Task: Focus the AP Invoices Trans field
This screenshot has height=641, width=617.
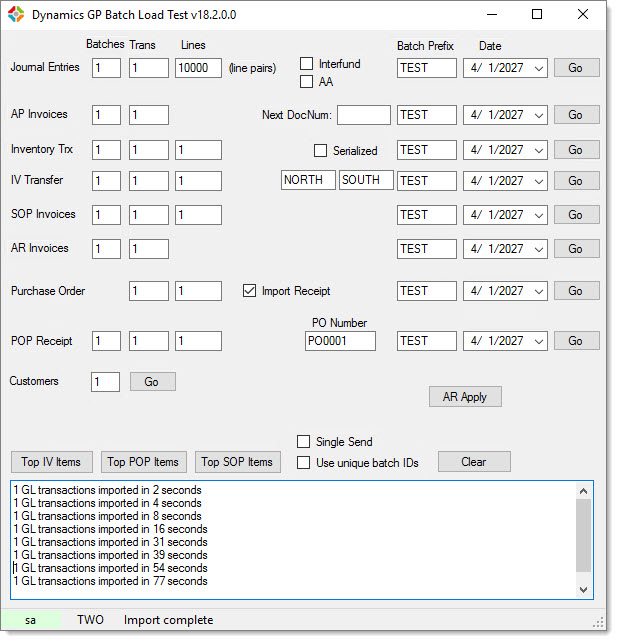Action: coord(149,115)
